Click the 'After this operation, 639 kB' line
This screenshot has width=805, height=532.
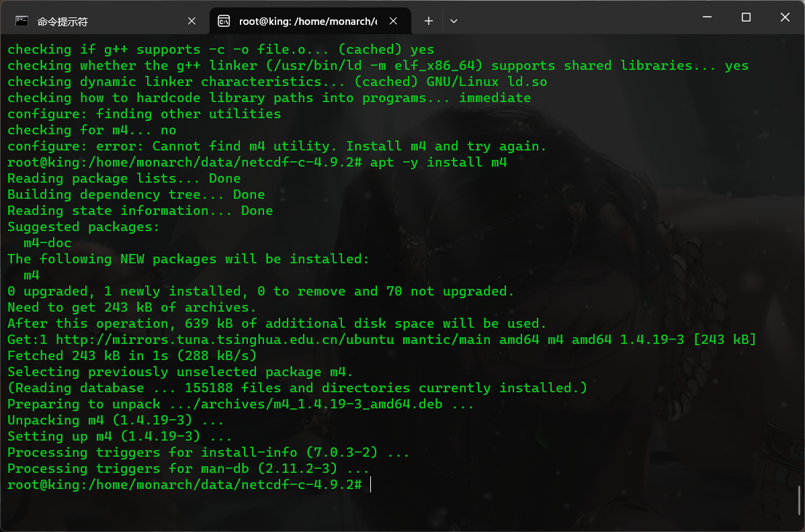point(277,323)
